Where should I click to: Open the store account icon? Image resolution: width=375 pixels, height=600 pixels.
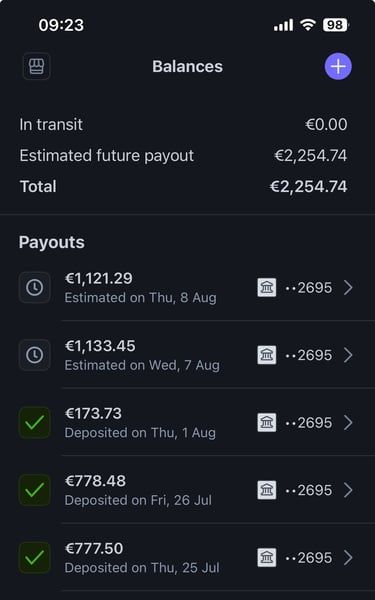coord(36,66)
